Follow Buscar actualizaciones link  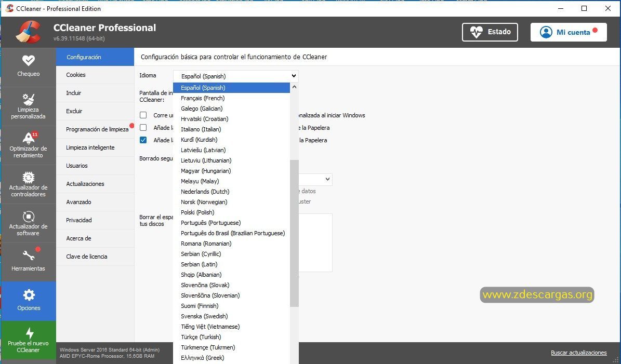click(578, 353)
